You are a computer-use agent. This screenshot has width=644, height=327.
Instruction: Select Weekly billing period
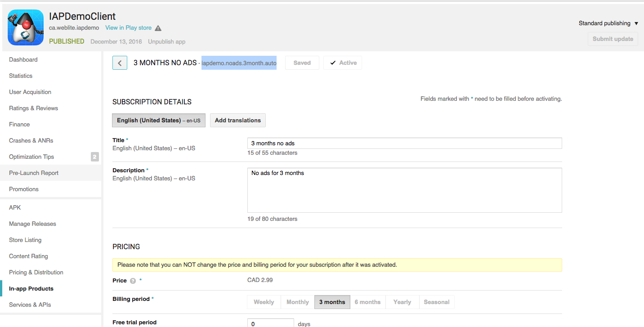[264, 302]
